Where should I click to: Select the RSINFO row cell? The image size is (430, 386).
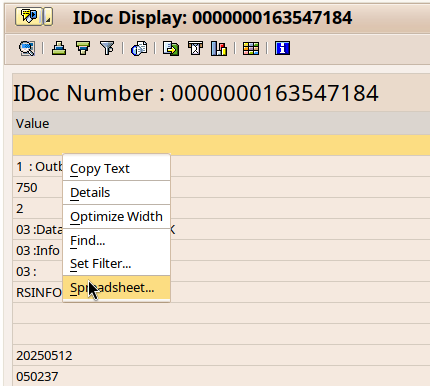tap(221, 292)
